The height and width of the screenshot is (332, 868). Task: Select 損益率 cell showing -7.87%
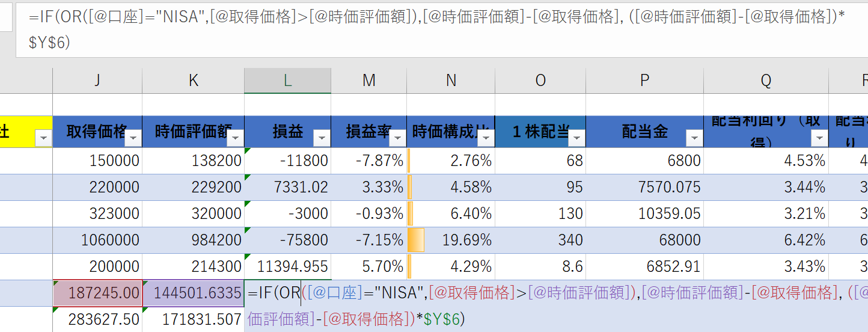coord(368,161)
